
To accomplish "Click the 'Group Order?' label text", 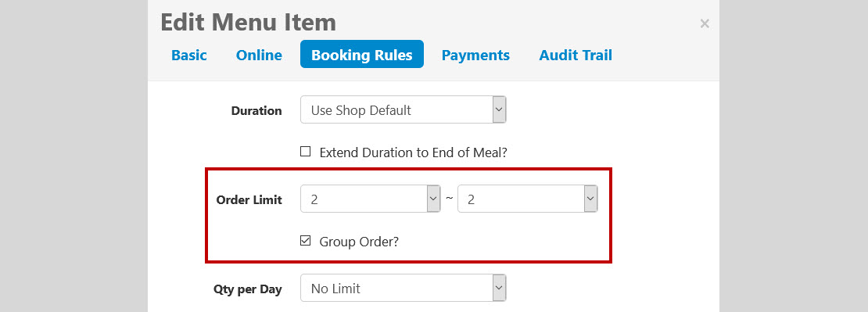I will point(359,242).
